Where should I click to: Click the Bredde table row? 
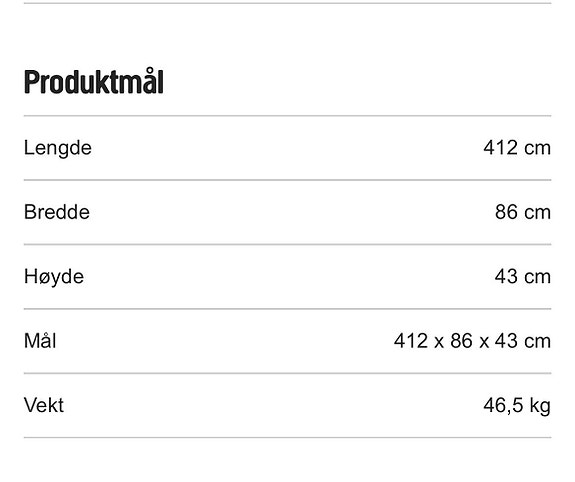tap(288, 212)
